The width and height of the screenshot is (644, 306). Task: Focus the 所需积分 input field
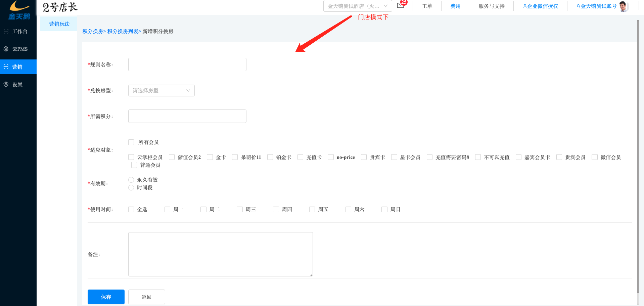(187, 116)
